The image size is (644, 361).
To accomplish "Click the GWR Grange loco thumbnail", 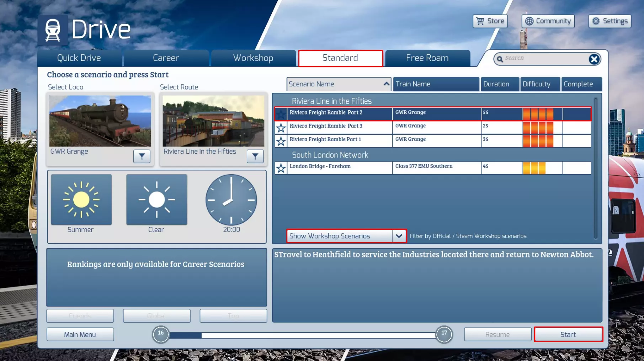I will coord(100,121).
